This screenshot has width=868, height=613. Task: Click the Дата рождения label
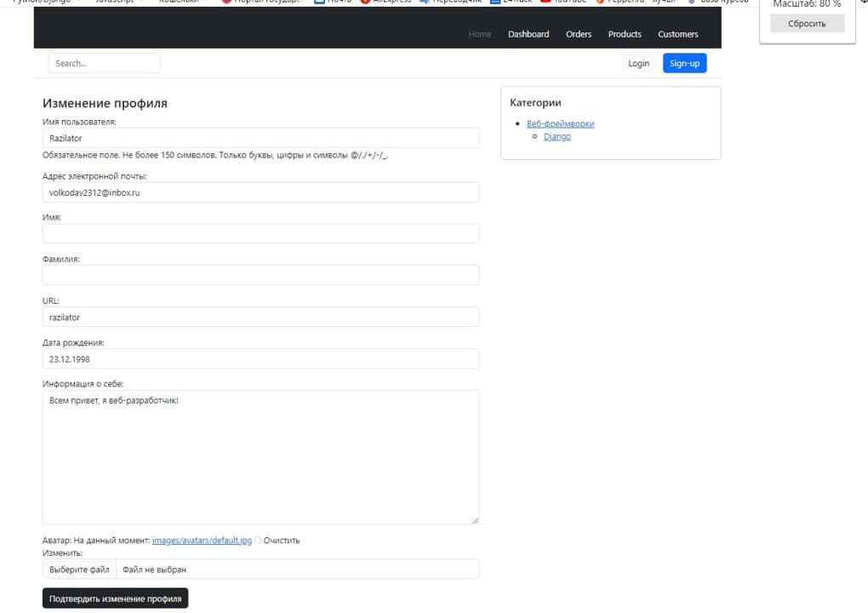point(73,343)
